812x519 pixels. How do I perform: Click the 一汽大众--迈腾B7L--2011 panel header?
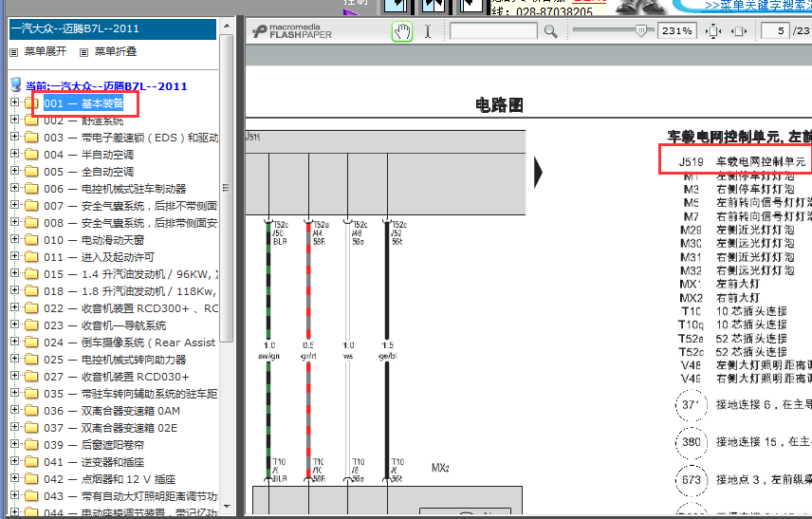point(113,29)
